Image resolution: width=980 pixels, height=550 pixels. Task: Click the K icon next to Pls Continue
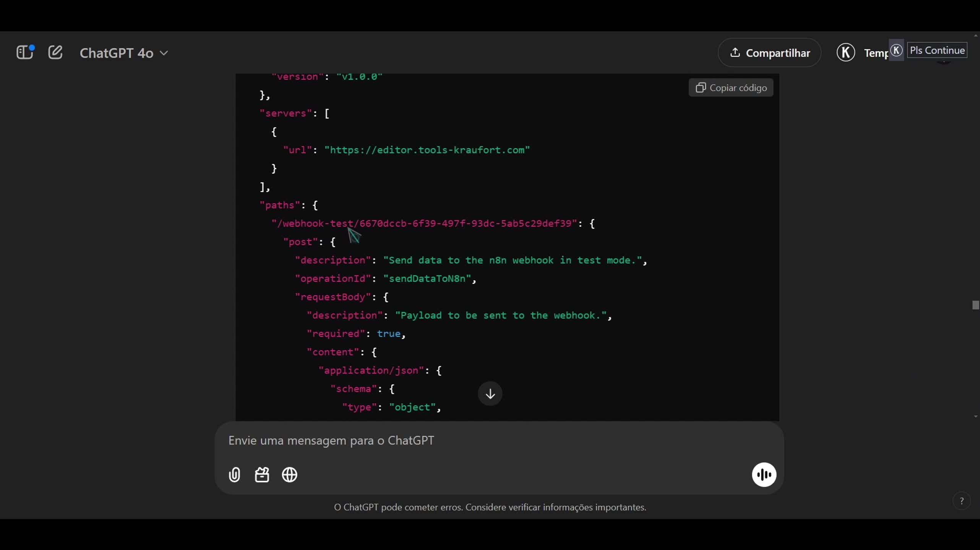(897, 50)
